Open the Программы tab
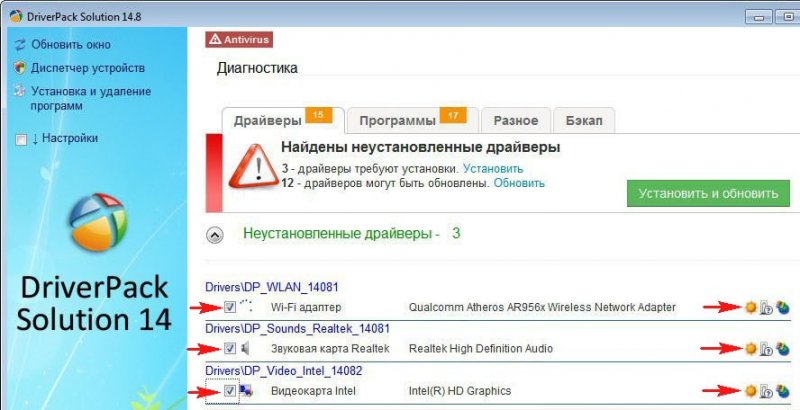The height and width of the screenshot is (410, 800). [x=412, y=120]
